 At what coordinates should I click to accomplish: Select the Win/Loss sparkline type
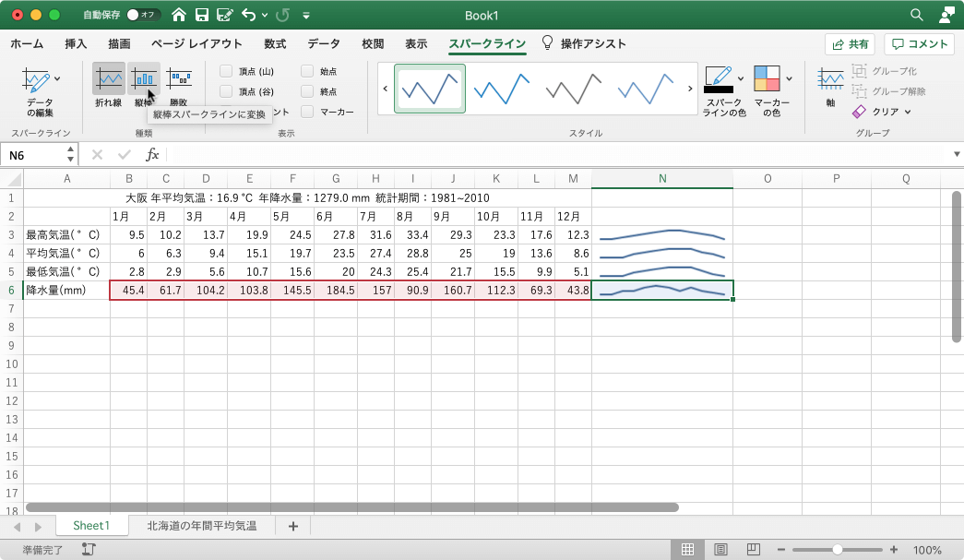(x=179, y=86)
